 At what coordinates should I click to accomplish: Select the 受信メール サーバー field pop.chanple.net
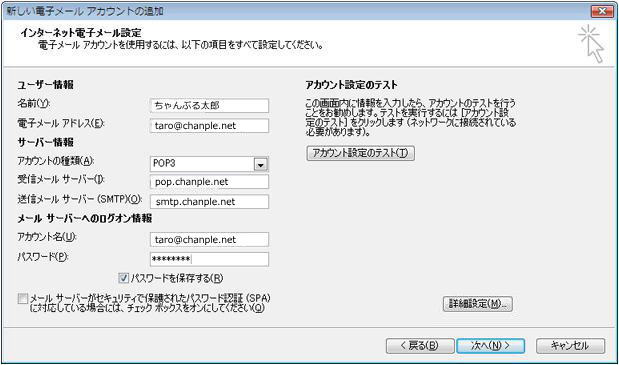coord(209,182)
